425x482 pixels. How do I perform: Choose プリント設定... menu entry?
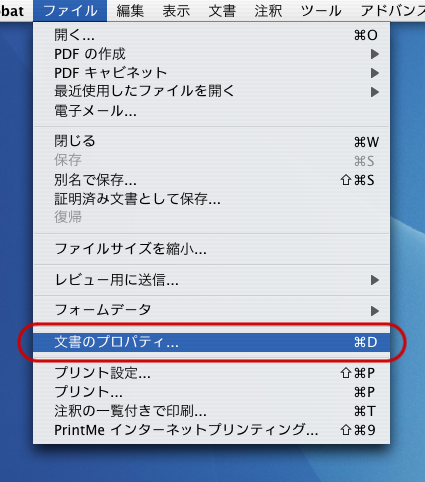211,373
